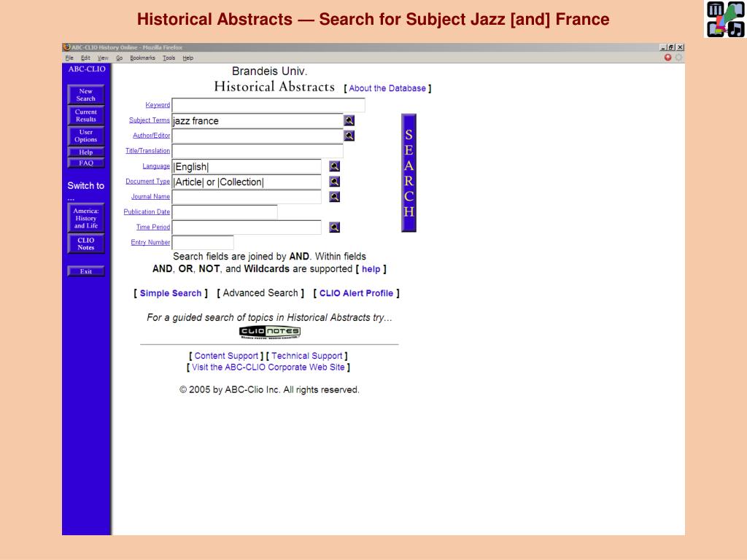Click the Subject Terms field with jazz france
The image size is (747, 560).
coord(258,120)
